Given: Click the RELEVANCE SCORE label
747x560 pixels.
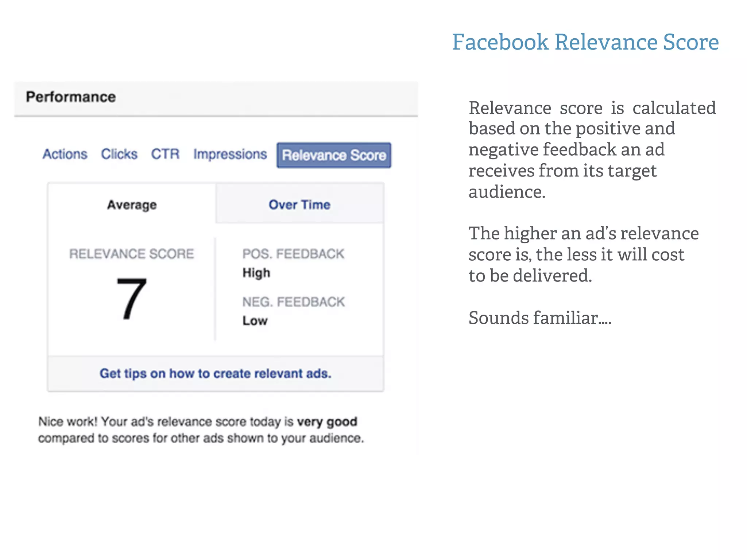Looking at the screenshot, I should click(132, 254).
